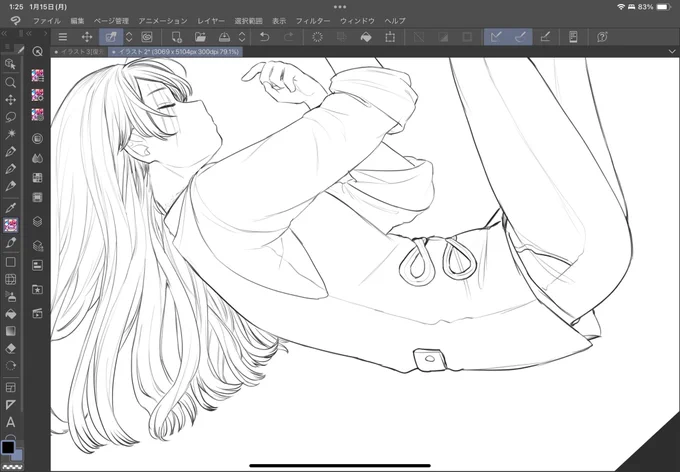Open the Color Set grid palette icon
Image resolution: width=680 pixels, height=472 pixels.
pos(38,177)
